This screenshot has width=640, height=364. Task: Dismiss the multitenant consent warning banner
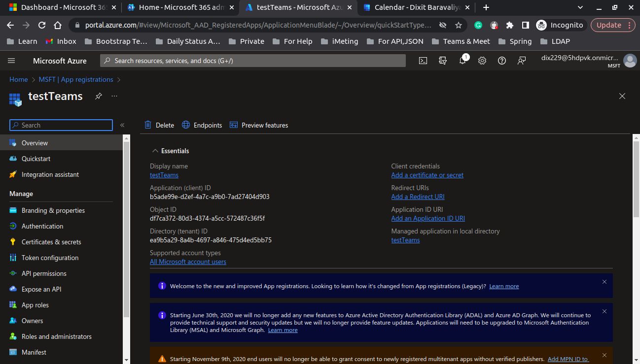click(x=604, y=355)
